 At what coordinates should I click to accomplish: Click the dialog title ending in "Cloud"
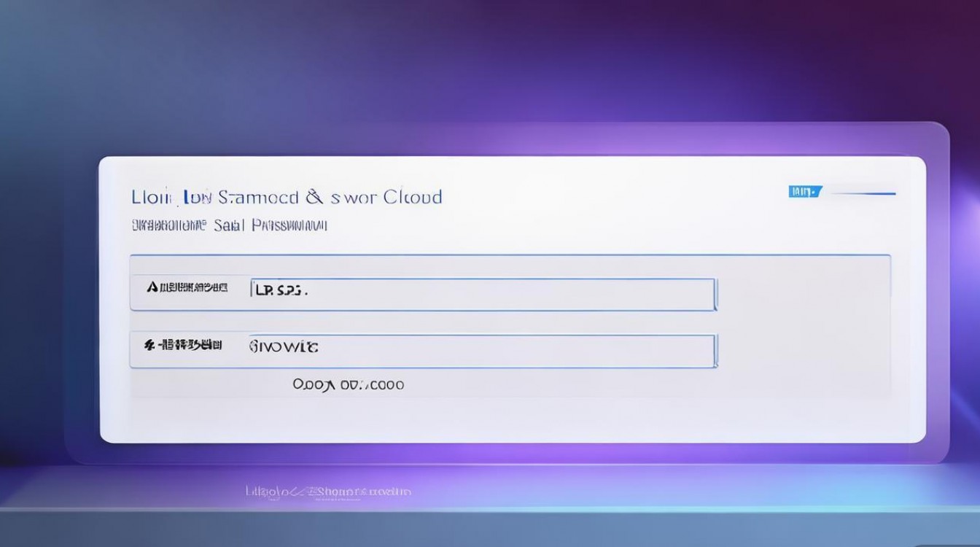coord(287,197)
